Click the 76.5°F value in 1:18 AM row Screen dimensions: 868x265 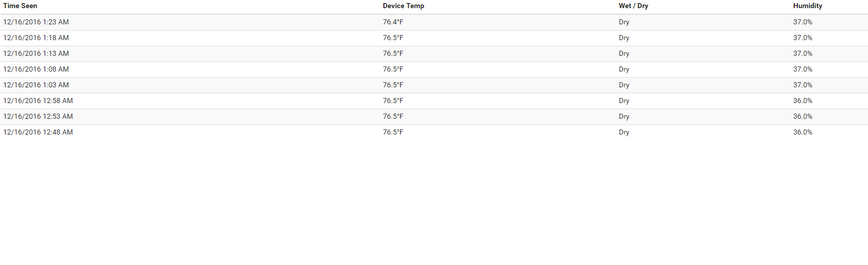coord(393,38)
